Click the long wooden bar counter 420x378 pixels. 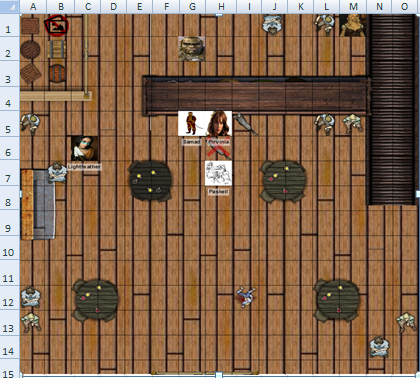click(257, 96)
